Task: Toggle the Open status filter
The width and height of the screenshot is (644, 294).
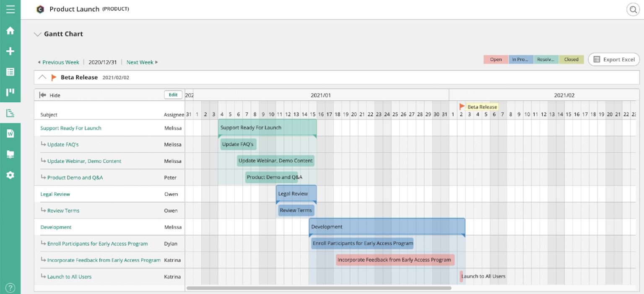Action: [x=496, y=60]
